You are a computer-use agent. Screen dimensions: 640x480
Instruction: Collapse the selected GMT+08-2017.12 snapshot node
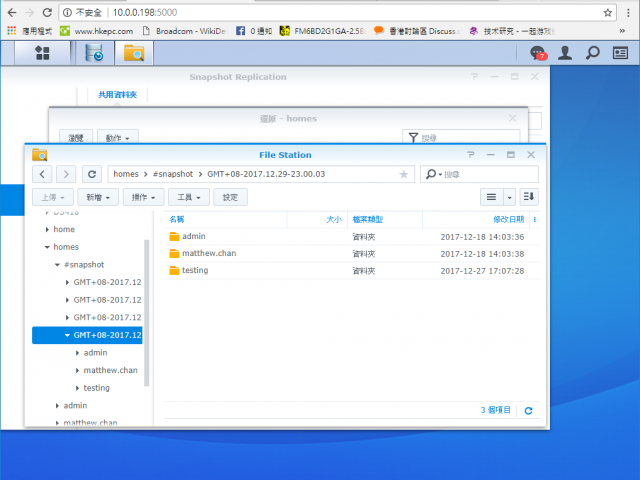click(x=67, y=335)
